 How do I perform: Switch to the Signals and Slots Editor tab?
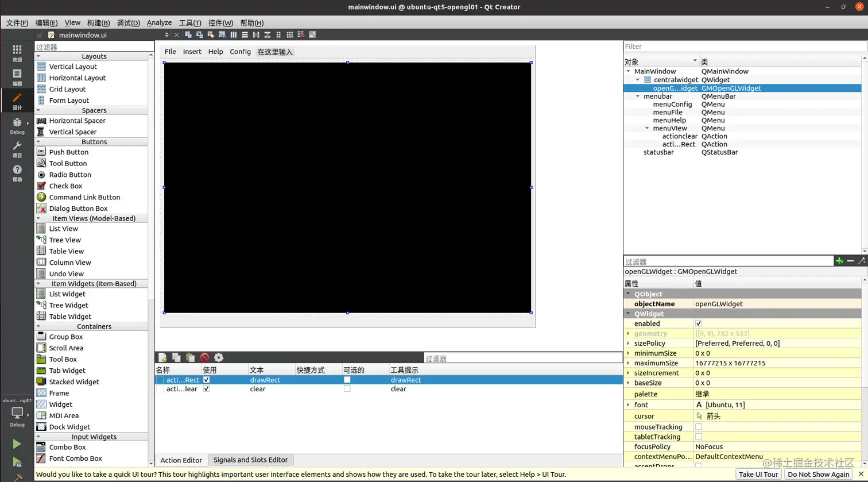250,460
